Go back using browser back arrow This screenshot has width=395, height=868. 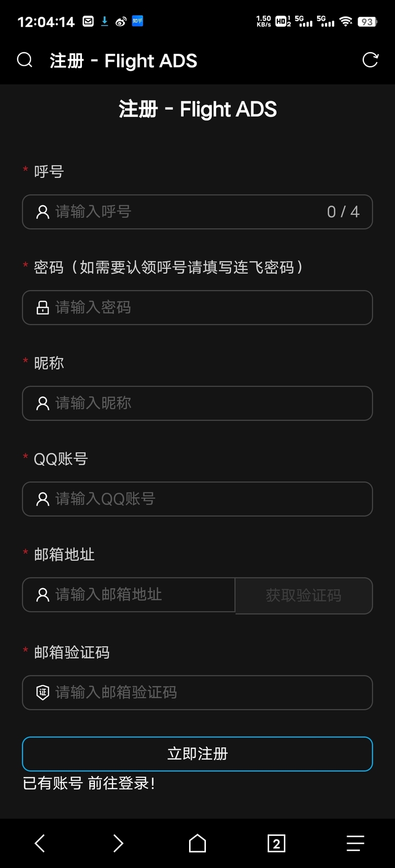(x=40, y=843)
